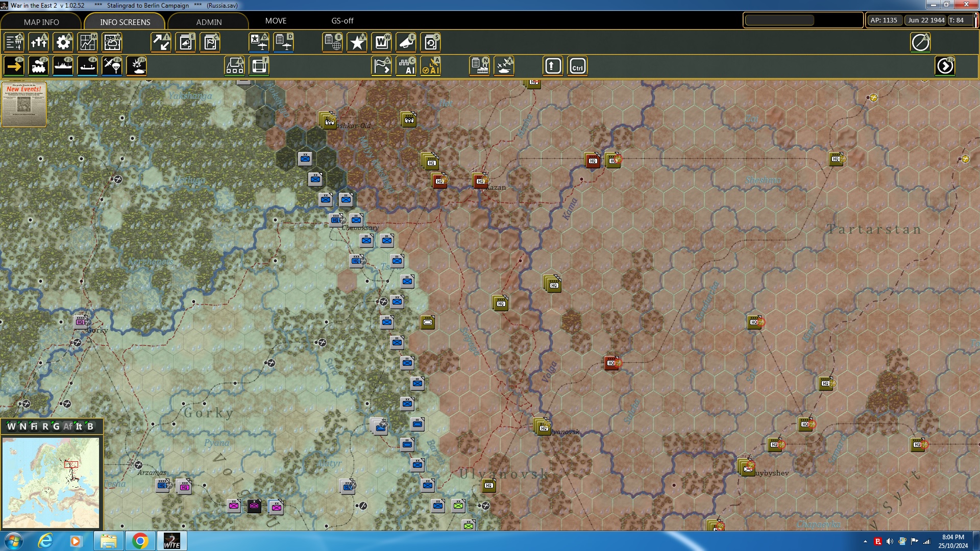Image resolution: width=980 pixels, height=551 pixels.
Task: Open the Victory star icon
Action: pos(357,42)
